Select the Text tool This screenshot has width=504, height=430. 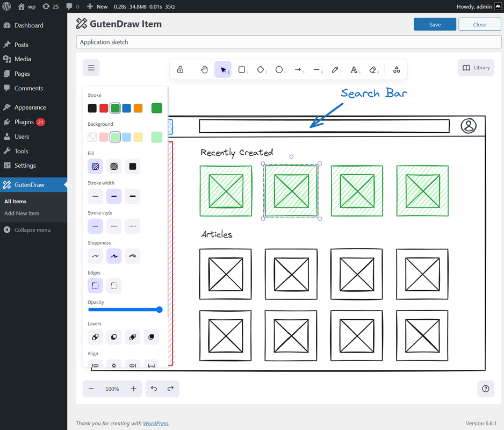(354, 69)
